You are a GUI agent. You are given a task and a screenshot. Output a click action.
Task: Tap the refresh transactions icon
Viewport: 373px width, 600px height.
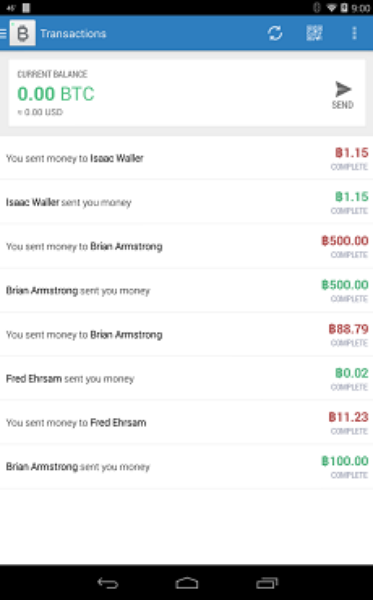click(x=275, y=33)
